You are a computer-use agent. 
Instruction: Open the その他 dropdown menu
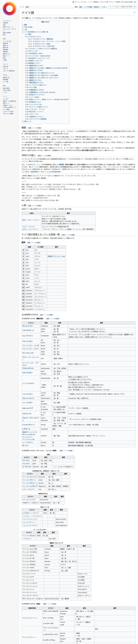tap(104, 7)
